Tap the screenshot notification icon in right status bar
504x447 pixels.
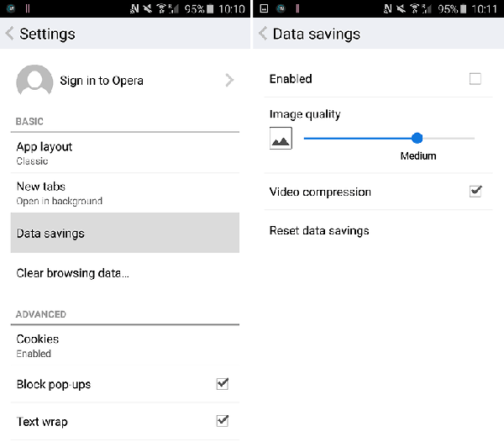coord(264,8)
